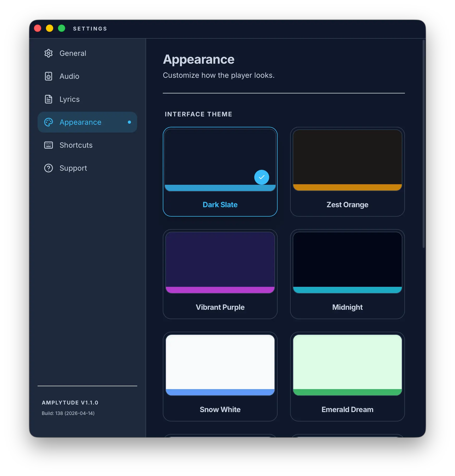Select the Zest Orange theme

347,172
